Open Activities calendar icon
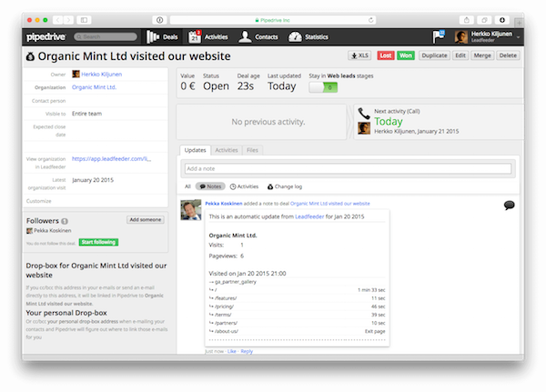The image size is (546, 392). pos(195,36)
